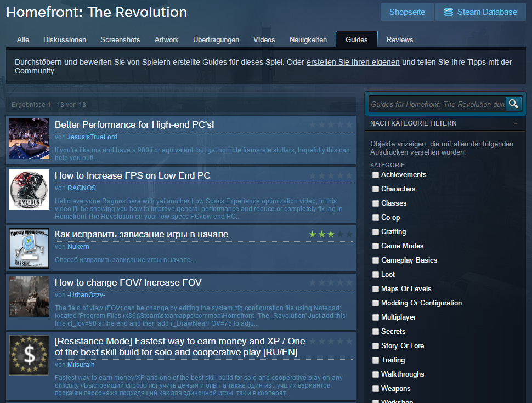Visit author RAGNOS's profile
Viewport: 532px width, 403px height.
81,188
